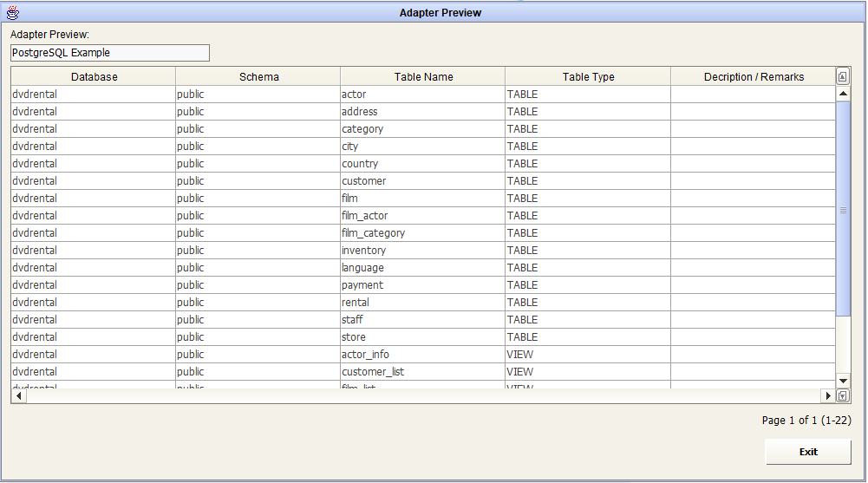This screenshot has height=483, width=868.
Task: Click the PostgreSQL Example adapter name field
Action: 110,53
